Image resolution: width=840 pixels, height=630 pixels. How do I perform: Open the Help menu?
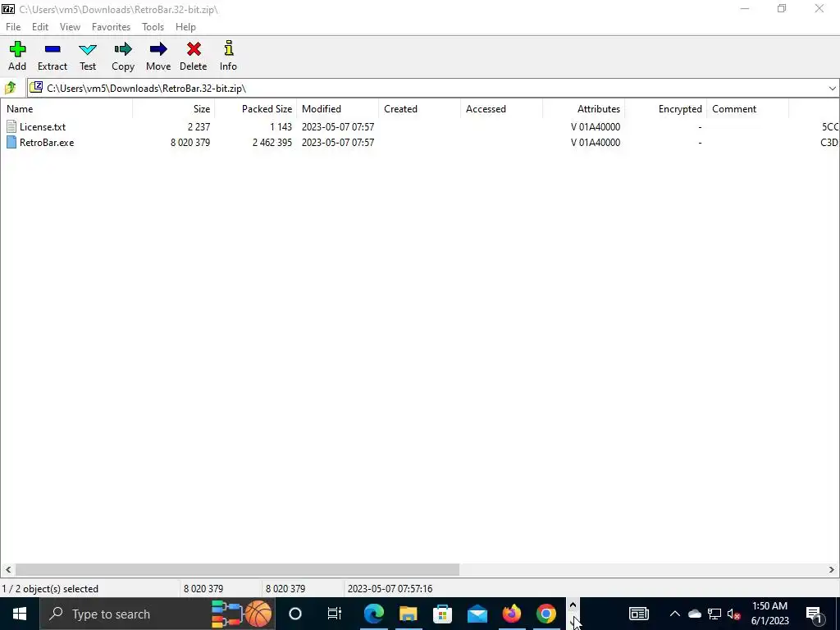[186, 27]
